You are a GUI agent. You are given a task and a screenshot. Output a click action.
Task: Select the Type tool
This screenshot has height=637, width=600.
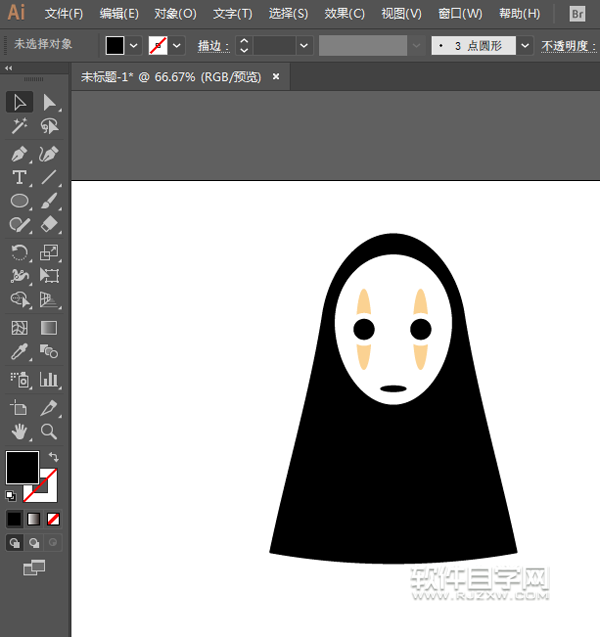pos(19,178)
